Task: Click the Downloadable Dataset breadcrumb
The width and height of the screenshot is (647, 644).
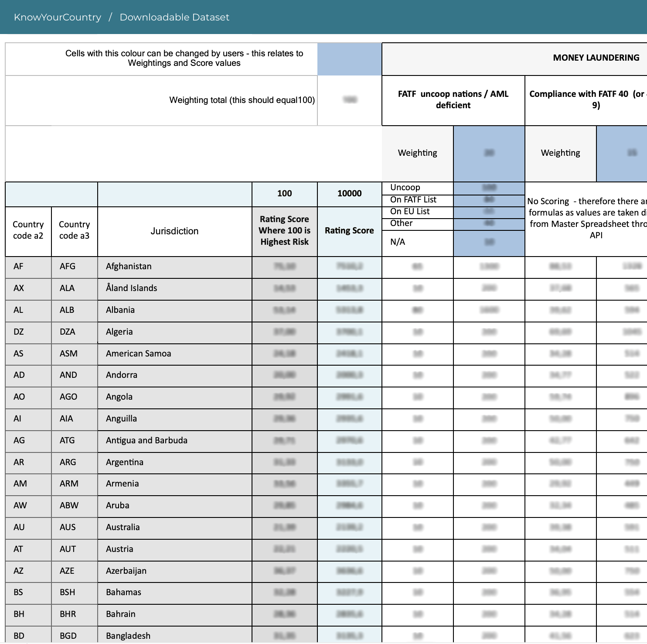Action: click(174, 17)
